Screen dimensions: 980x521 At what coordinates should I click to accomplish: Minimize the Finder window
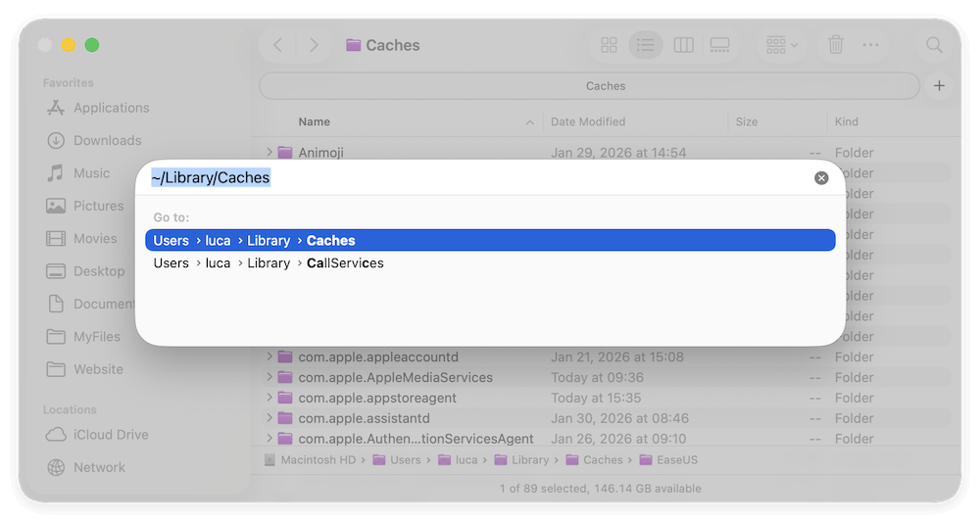(69, 45)
